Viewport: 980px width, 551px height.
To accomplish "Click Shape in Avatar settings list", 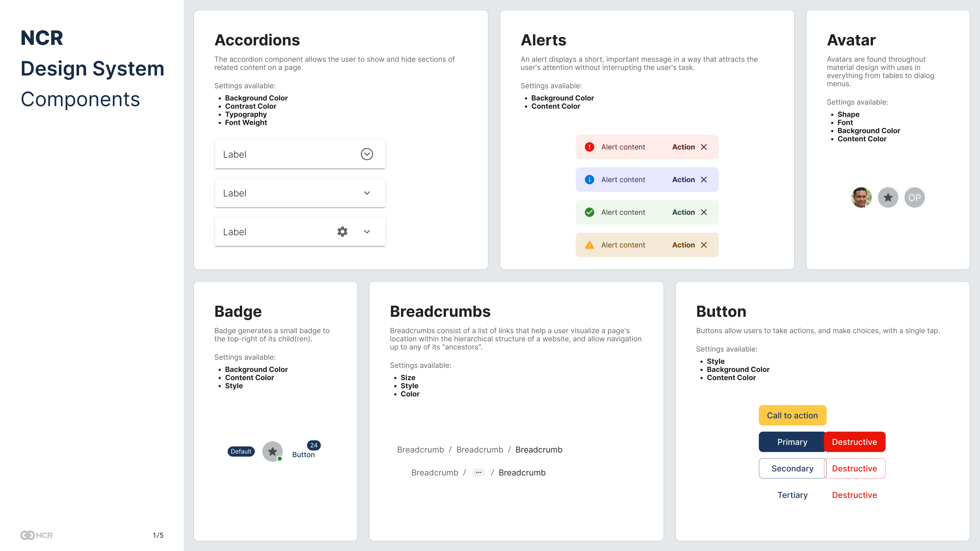I will (848, 114).
